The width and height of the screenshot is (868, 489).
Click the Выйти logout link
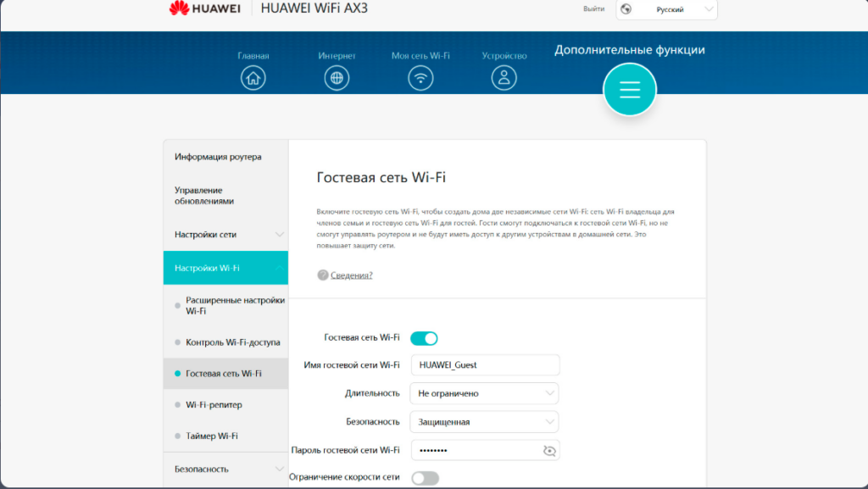(x=593, y=9)
